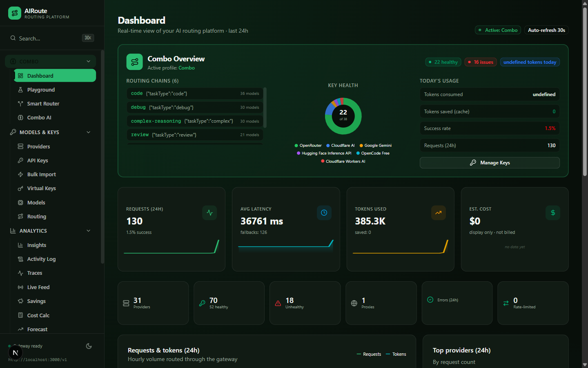Click the Proxies globe icon
Screen dimensions: 588x368
pyautogui.click(x=354, y=303)
